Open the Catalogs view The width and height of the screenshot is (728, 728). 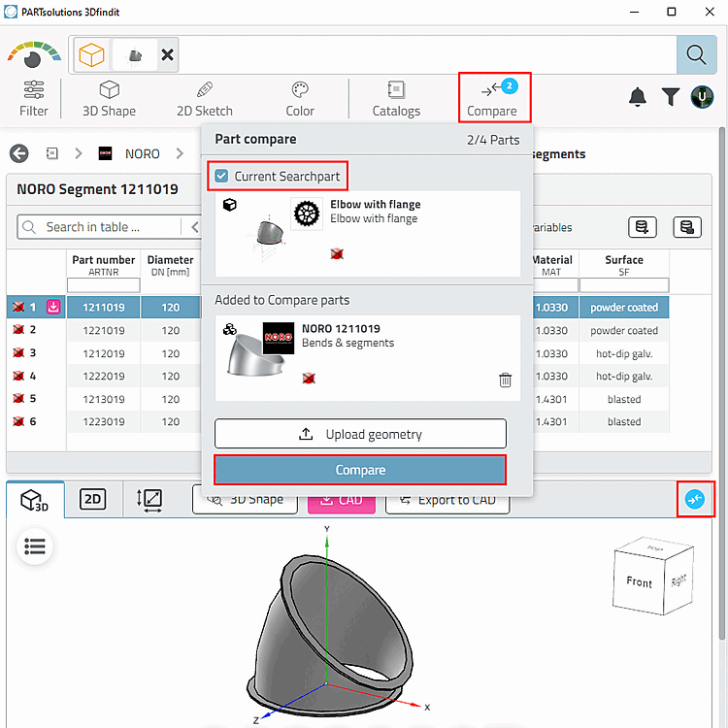coord(396,98)
